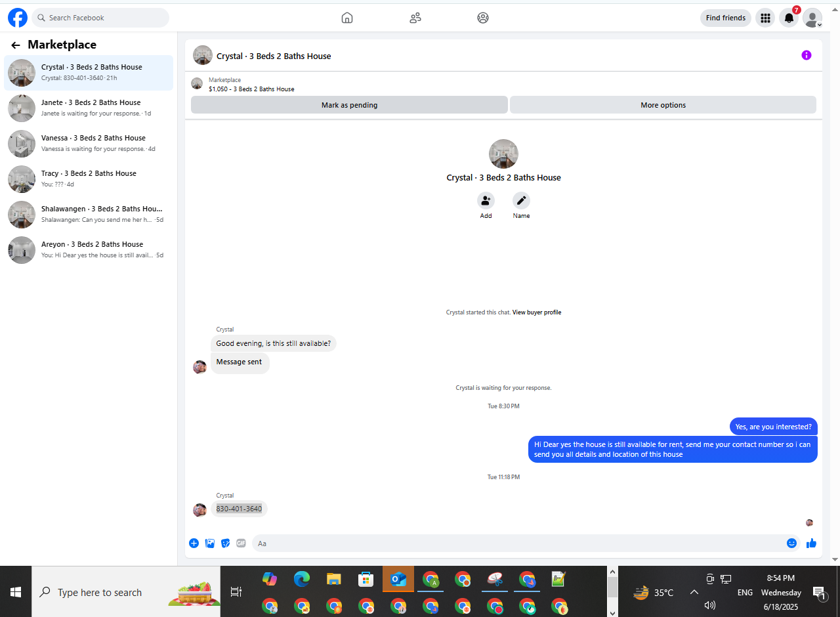Open the emoji picker in message box
The image size is (840, 617).
point(791,543)
